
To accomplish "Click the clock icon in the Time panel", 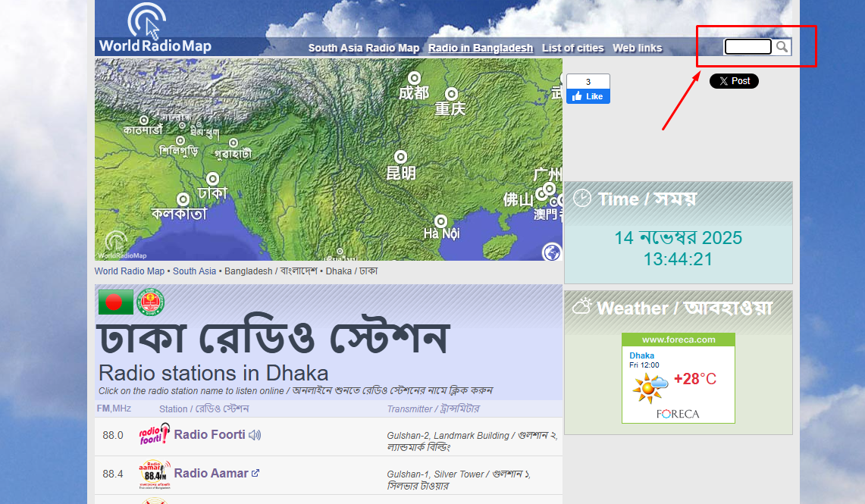I will (x=583, y=199).
